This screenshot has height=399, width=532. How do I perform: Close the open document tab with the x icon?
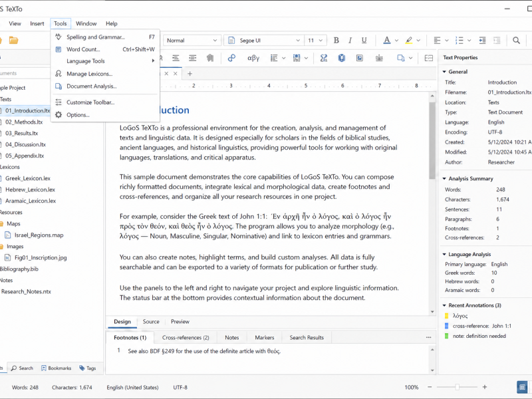click(x=176, y=74)
